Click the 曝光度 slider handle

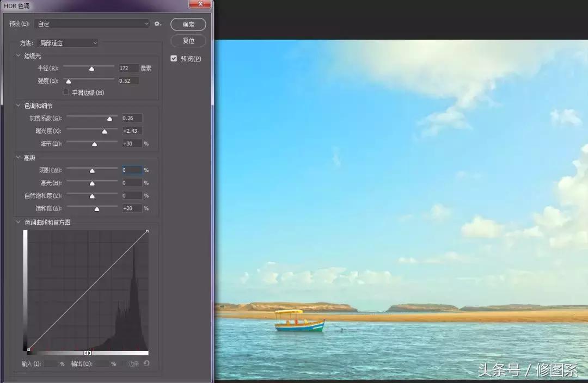point(105,132)
